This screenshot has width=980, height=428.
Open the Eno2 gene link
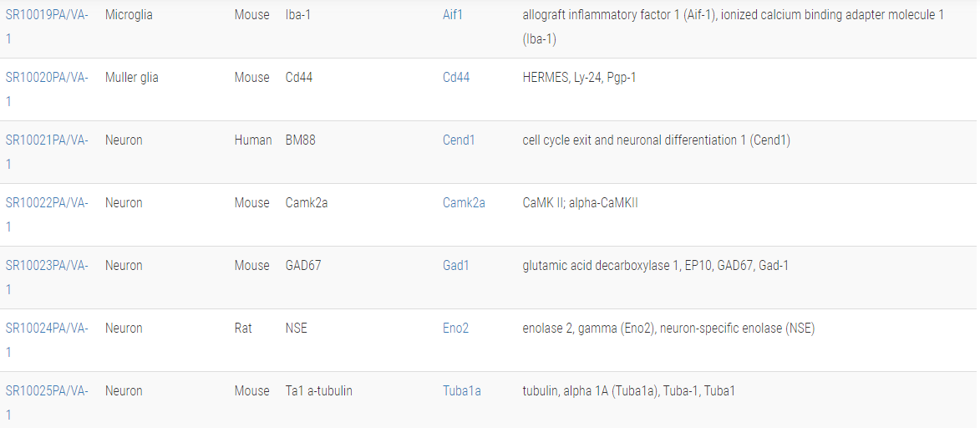tap(455, 329)
